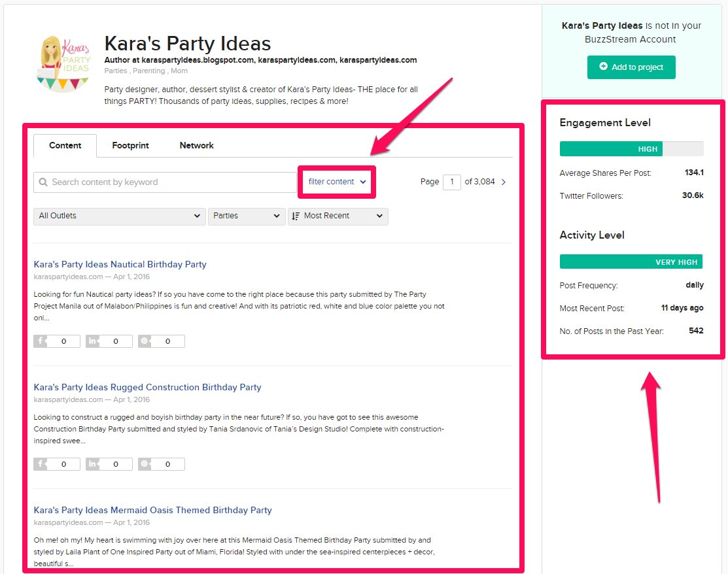Open the All Outlets dropdown
Image resolution: width=728 pixels, height=574 pixels.
(x=119, y=216)
